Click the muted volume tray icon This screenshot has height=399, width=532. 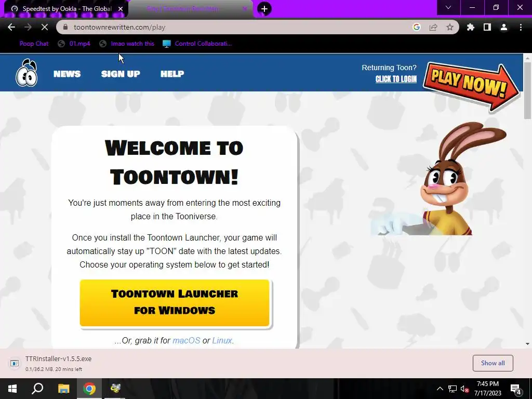point(465,389)
